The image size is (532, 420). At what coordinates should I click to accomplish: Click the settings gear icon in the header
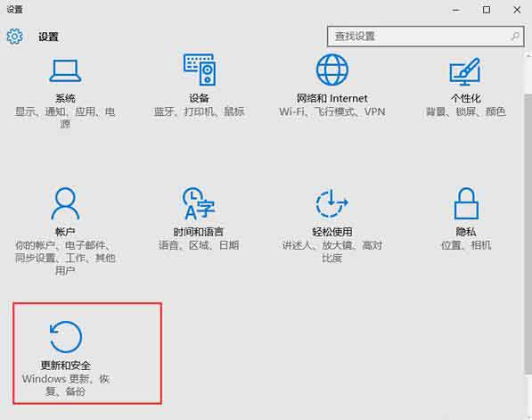[x=14, y=37]
